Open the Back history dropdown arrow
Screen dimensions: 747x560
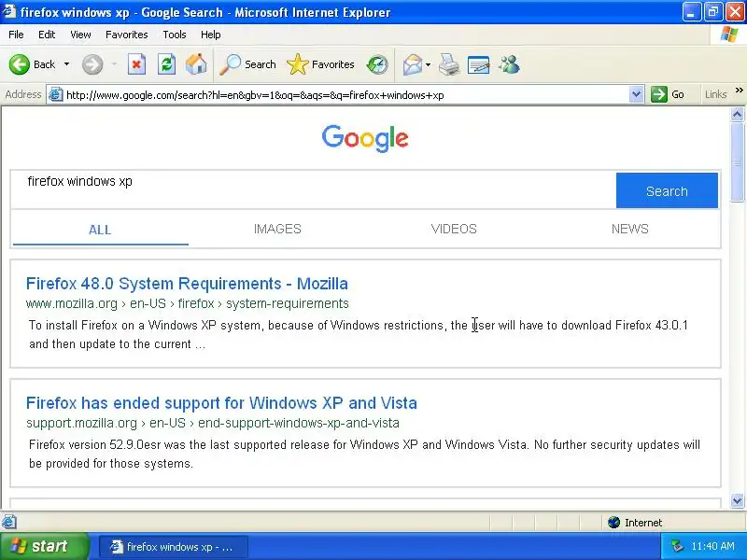coord(66,64)
